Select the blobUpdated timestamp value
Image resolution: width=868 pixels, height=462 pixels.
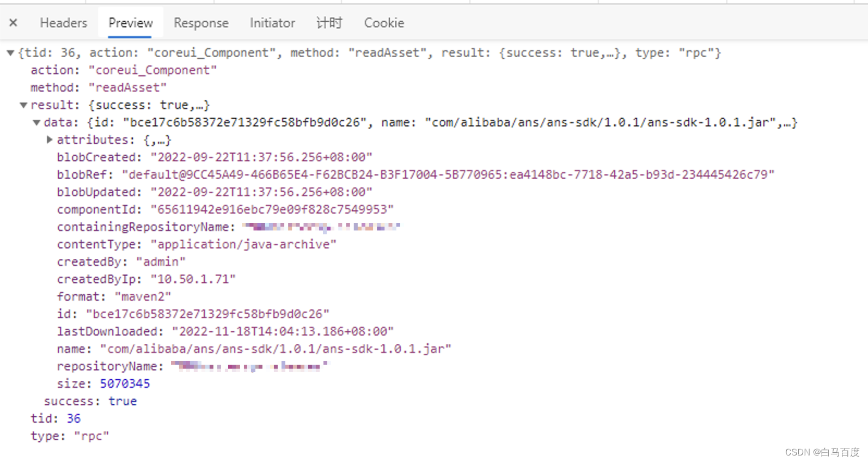[261, 192]
